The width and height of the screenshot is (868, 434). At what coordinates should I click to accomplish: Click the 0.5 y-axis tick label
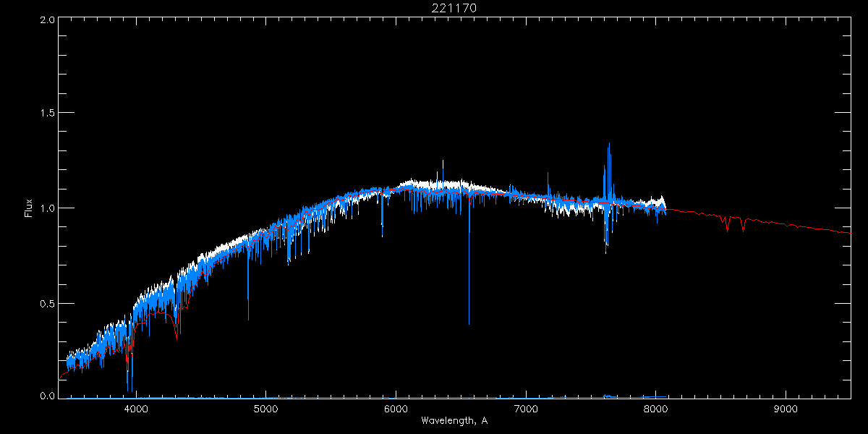pos(46,303)
